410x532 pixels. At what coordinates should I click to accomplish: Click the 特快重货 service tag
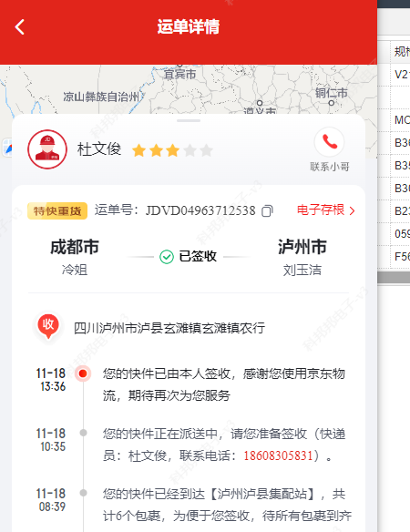(57, 210)
